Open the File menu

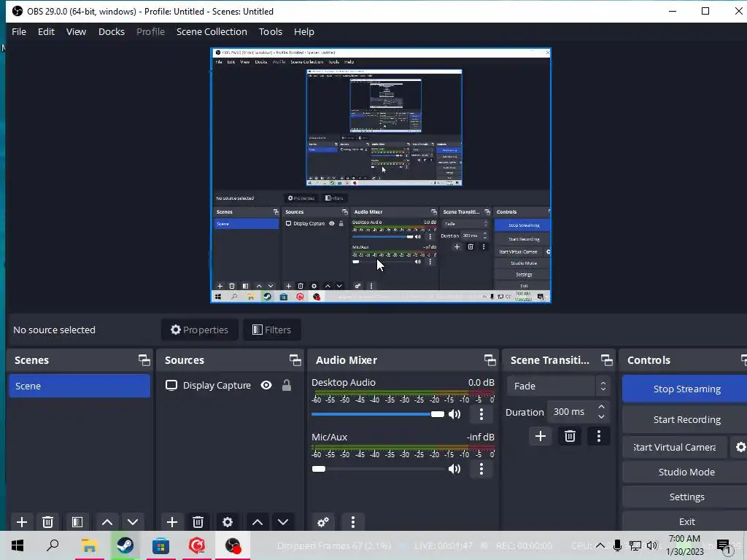click(19, 32)
